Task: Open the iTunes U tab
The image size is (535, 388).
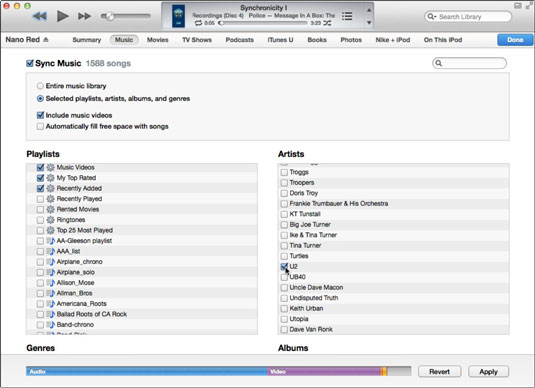Action: pos(280,40)
